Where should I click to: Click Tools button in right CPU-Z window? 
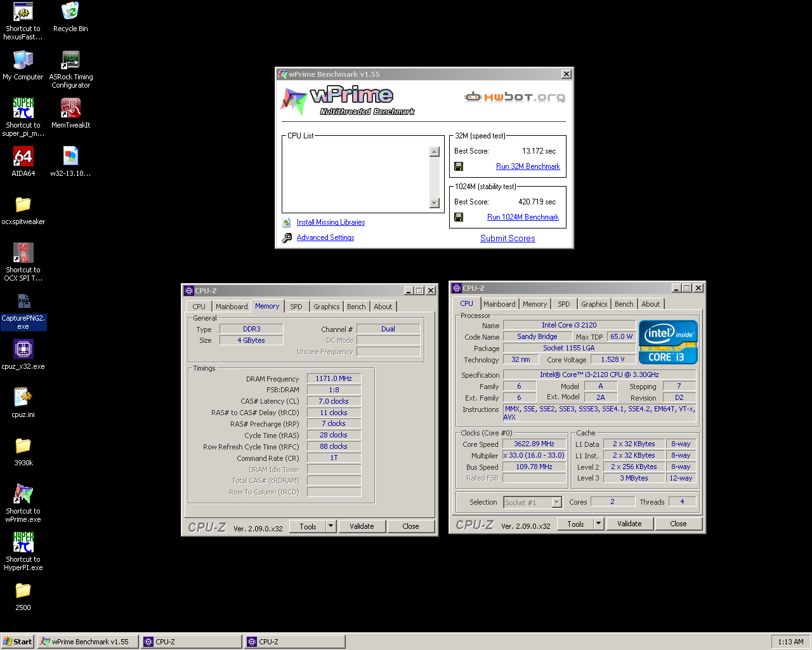point(575,524)
